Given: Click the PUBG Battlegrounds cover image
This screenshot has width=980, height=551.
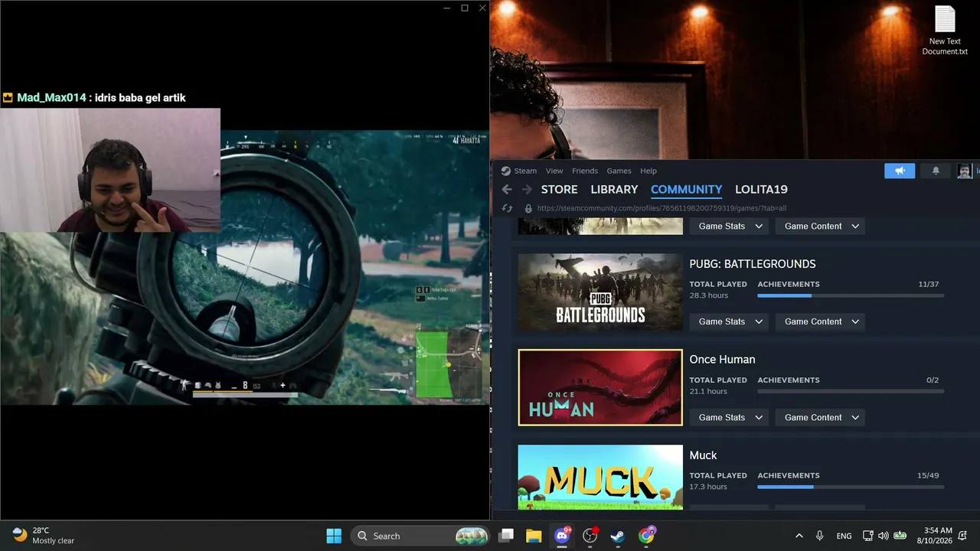Looking at the screenshot, I should [x=600, y=292].
